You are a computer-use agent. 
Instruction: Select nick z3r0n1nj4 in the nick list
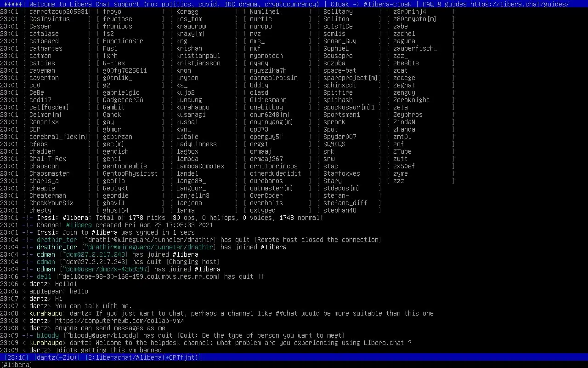410,11
